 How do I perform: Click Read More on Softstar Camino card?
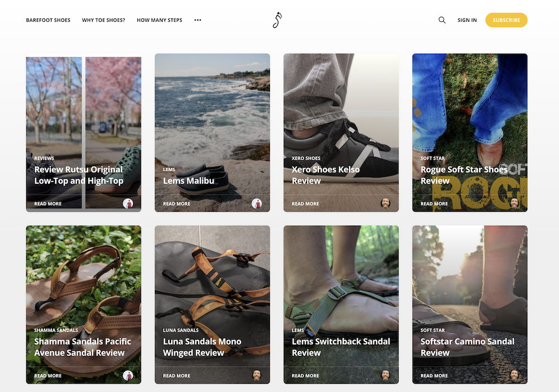coord(434,376)
